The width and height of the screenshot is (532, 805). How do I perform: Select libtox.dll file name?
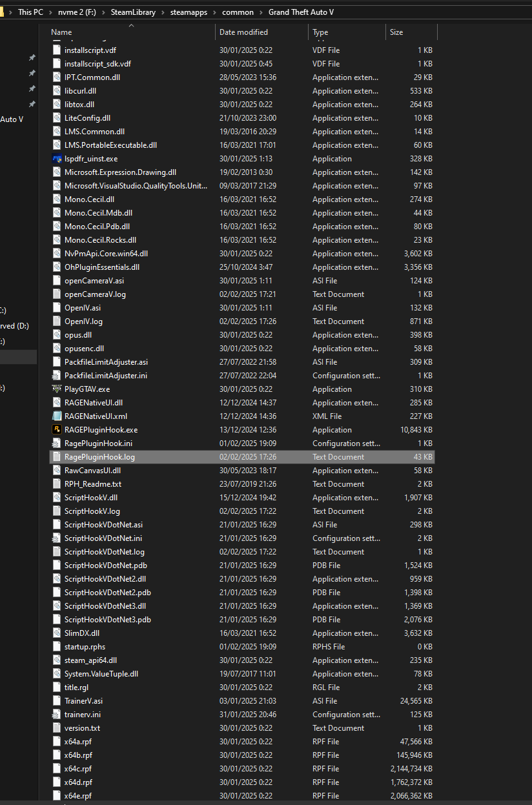click(79, 105)
